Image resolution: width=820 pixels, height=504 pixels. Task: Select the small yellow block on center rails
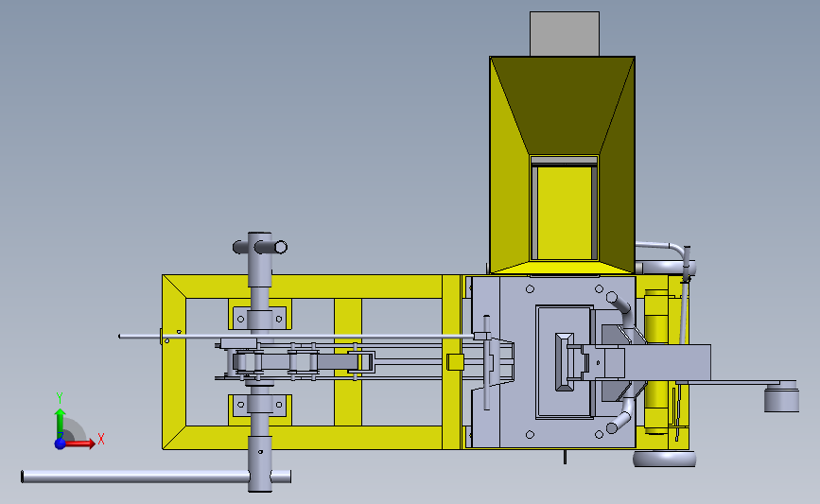click(x=455, y=362)
